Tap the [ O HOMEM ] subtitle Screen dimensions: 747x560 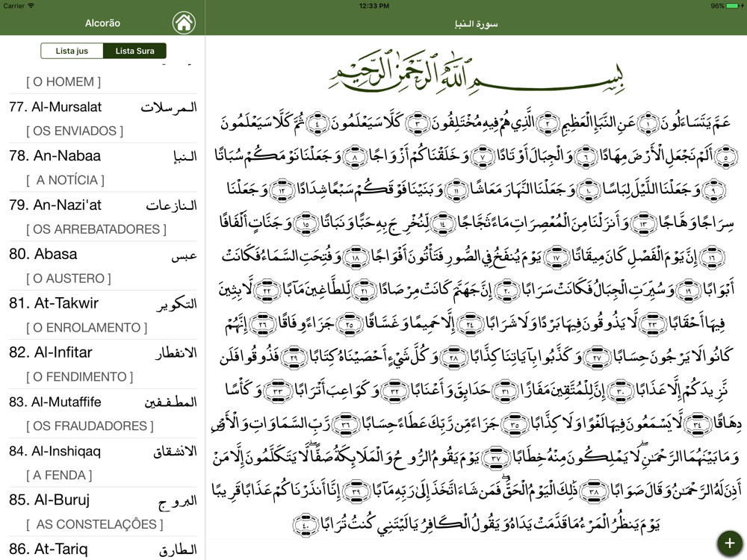[63, 82]
